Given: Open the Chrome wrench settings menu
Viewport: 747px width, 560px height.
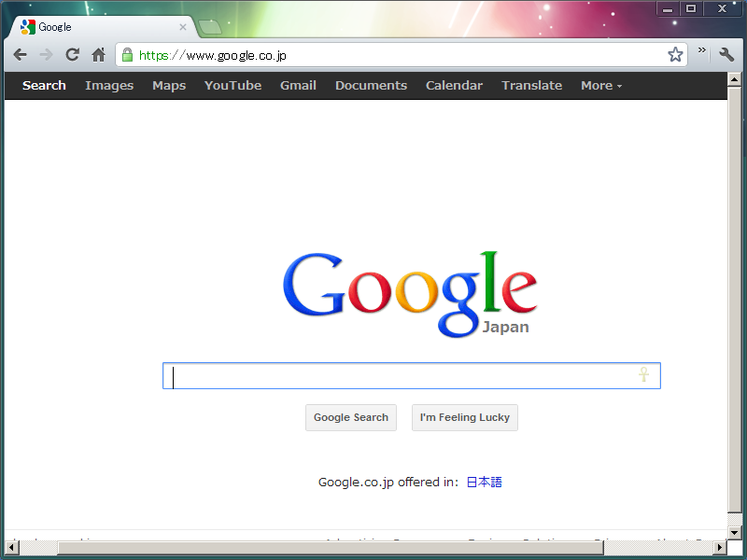Looking at the screenshot, I should click(726, 55).
